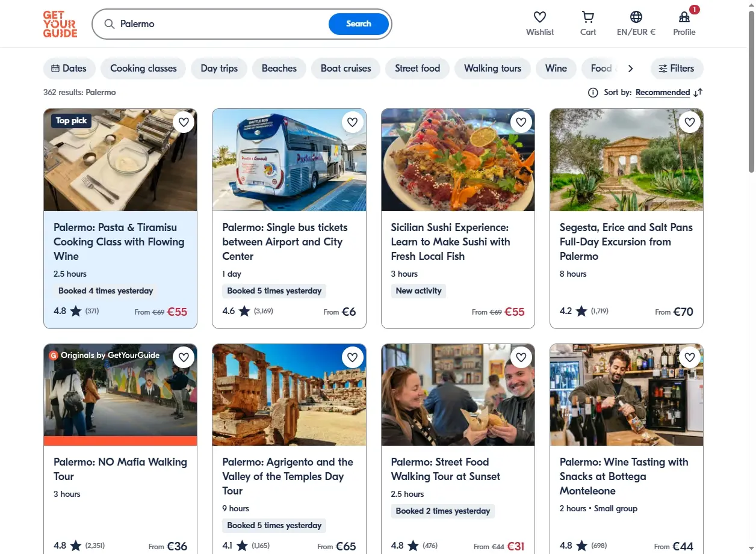Screen dimensions: 756x554
Task: Click the New activity badge
Action: click(418, 291)
